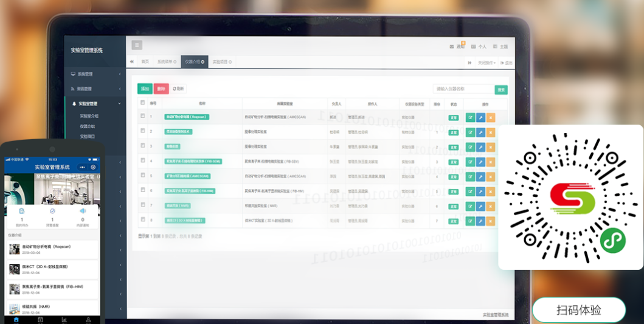Screen dimensions: 644x324
Task: Switch to the 首页 tab
Action: [145, 61]
